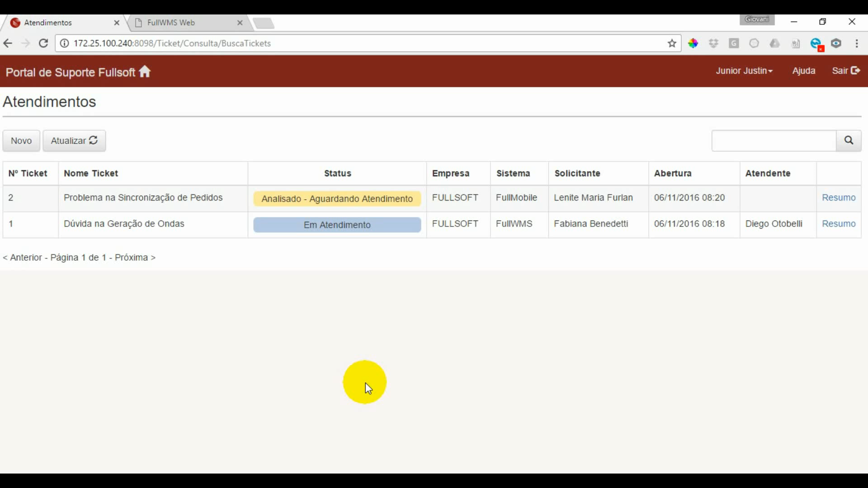Click the Analisado - Aguardando Atendimento status badge
This screenshot has width=868, height=488.
tap(337, 199)
